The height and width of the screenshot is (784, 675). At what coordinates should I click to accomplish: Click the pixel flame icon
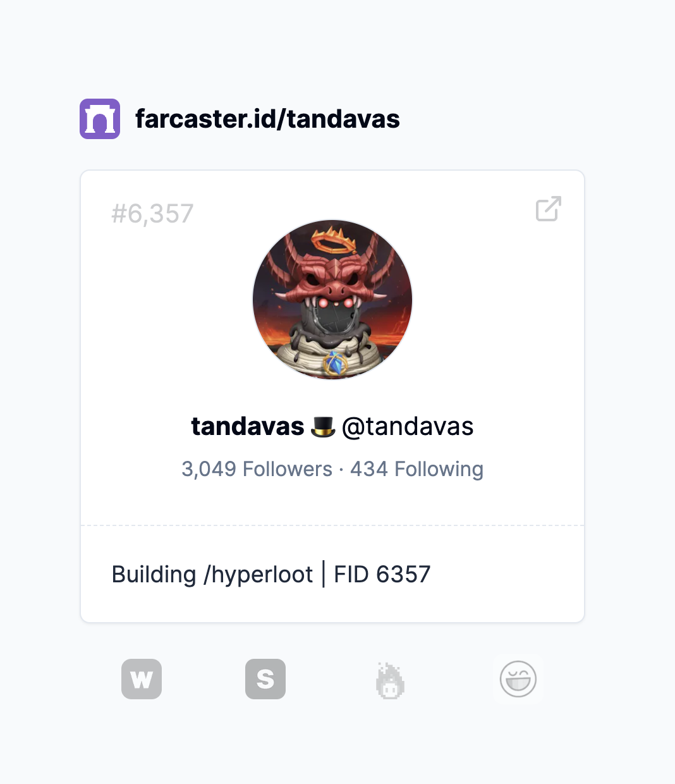(390, 680)
